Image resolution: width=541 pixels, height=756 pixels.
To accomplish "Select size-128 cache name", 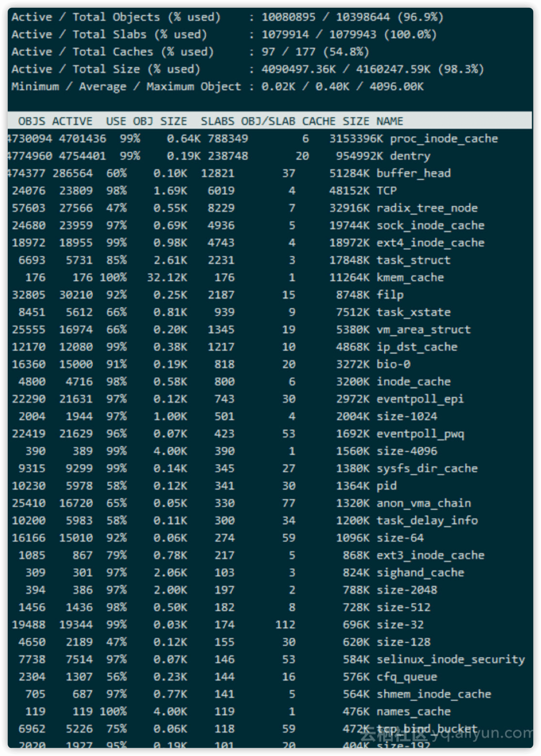I will [403, 642].
